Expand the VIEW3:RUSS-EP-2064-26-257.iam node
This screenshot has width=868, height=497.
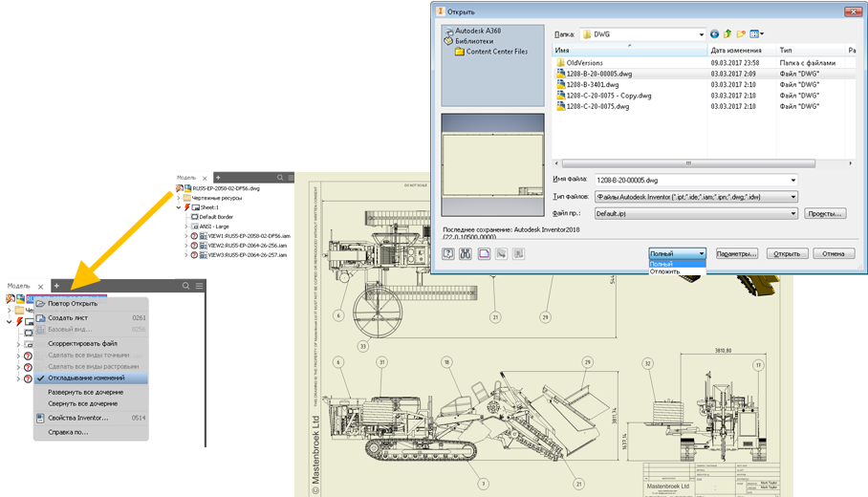(x=186, y=255)
